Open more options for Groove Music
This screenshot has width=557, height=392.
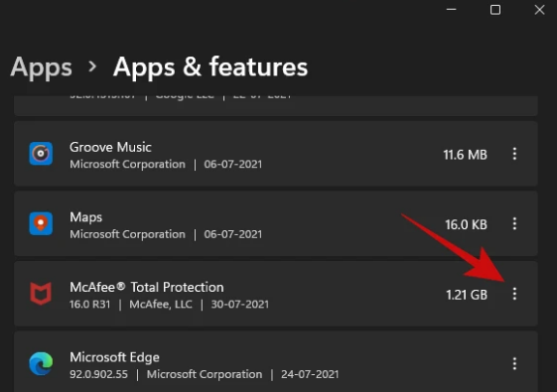click(x=514, y=154)
